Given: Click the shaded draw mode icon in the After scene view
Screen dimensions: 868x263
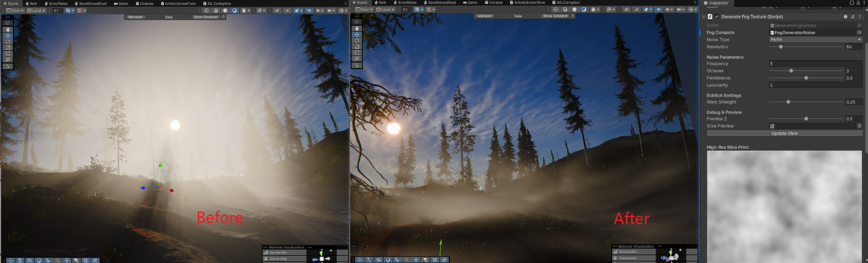Looking at the screenshot, I should pyautogui.click(x=584, y=9).
